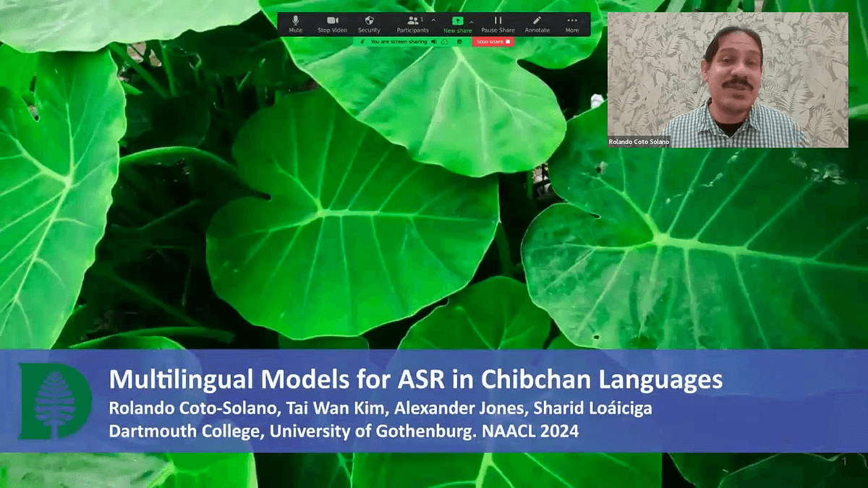Click the shield icon in sharing bar

[x=459, y=42]
